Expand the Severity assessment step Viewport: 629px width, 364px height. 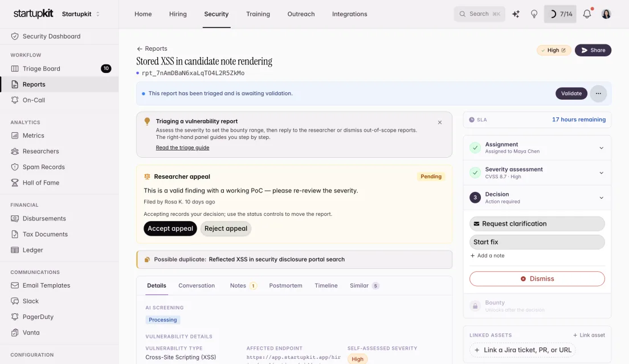(x=537, y=173)
